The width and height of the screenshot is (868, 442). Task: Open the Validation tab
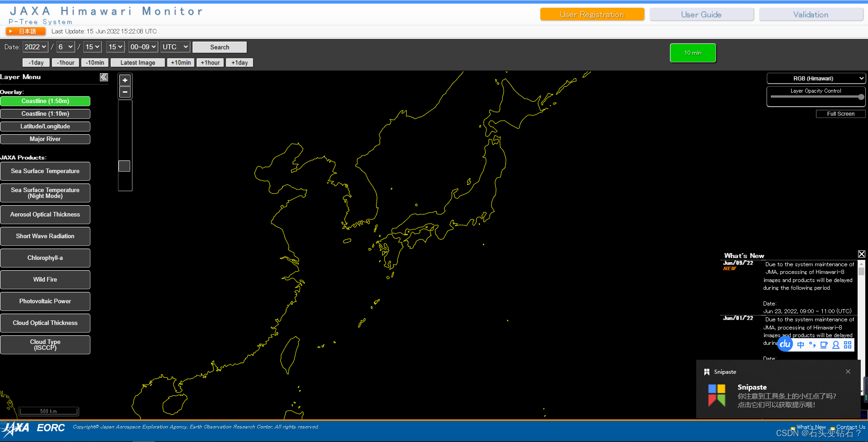(x=811, y=14)
